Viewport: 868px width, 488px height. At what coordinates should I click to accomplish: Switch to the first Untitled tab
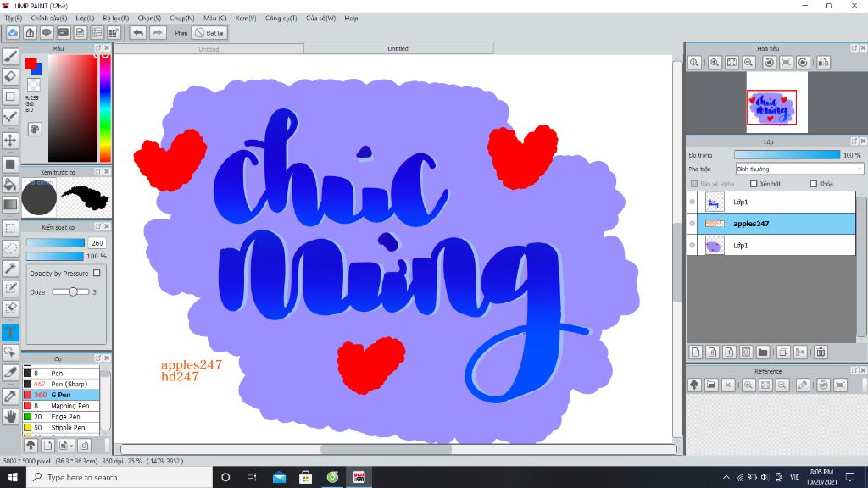[209, 49]
